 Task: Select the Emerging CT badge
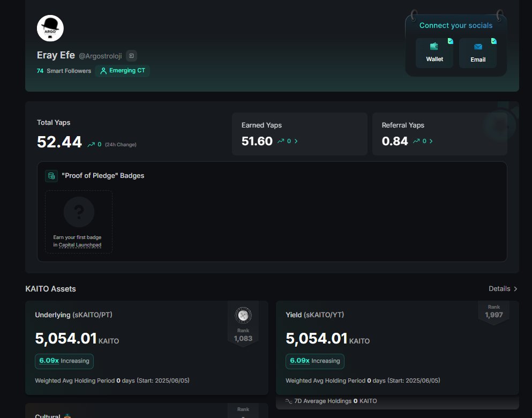[123, 71]
